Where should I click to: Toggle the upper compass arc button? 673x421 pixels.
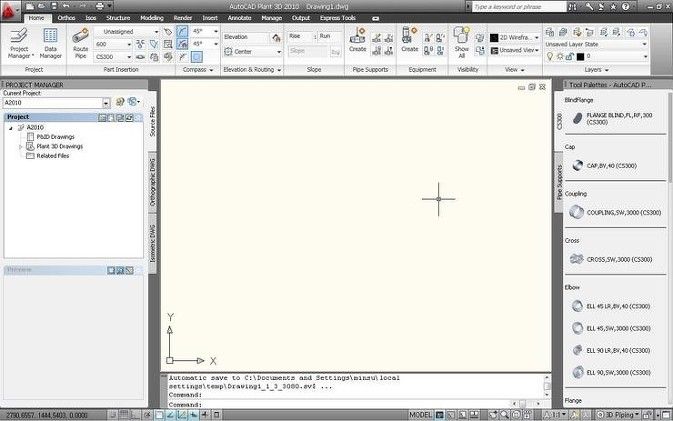(x=182, y=31)
